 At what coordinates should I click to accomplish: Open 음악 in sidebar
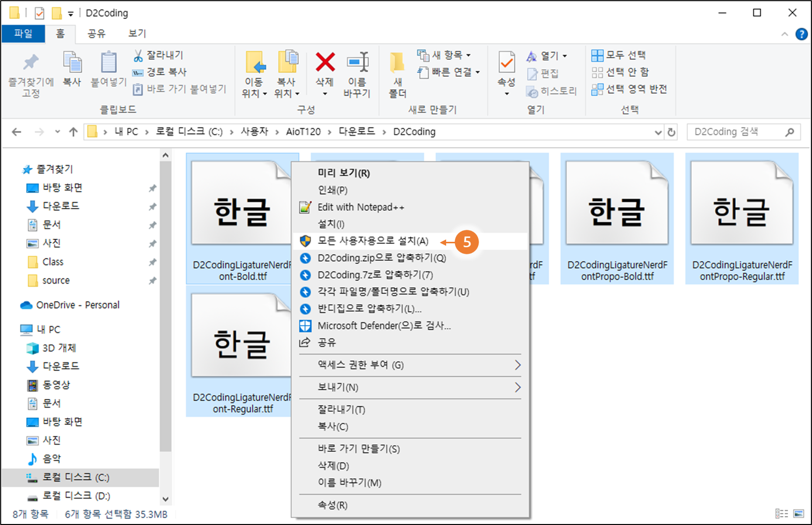[x=44, y=458]
